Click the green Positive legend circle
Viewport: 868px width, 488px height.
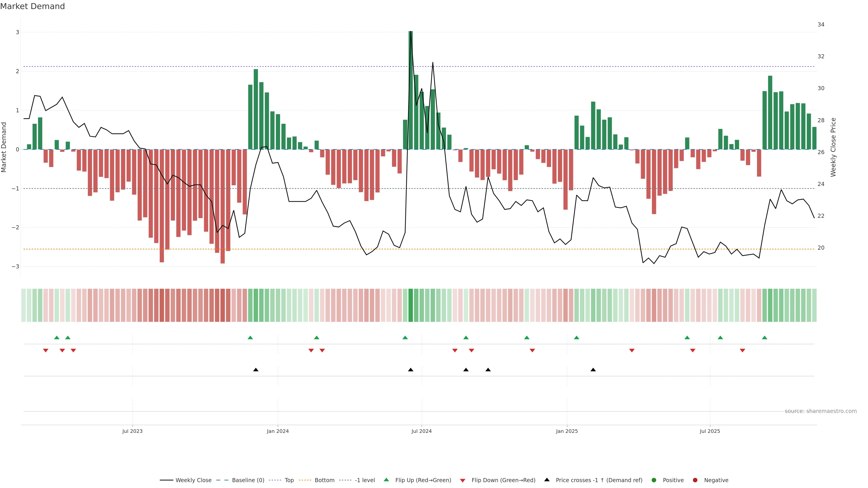[654, 480]
